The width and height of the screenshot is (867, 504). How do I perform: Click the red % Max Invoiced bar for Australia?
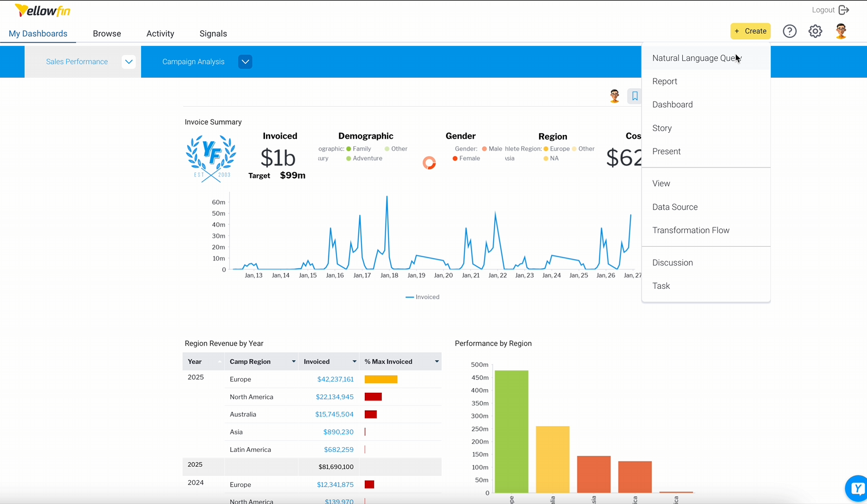pyautogui.click(x=372, y=414)
